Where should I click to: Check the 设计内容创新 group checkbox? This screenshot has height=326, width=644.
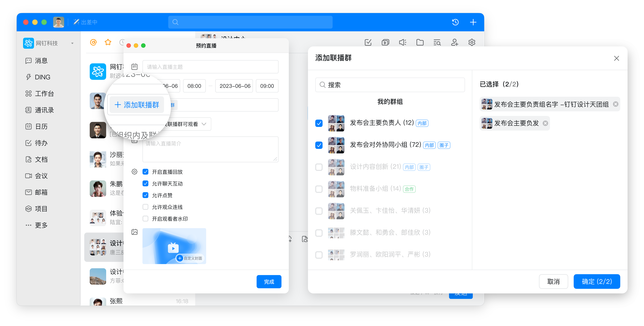(x=319, y=167)
